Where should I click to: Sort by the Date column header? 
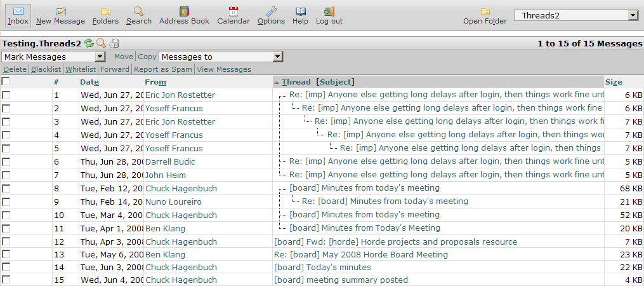pyautogui.click(x=89, y=82)
